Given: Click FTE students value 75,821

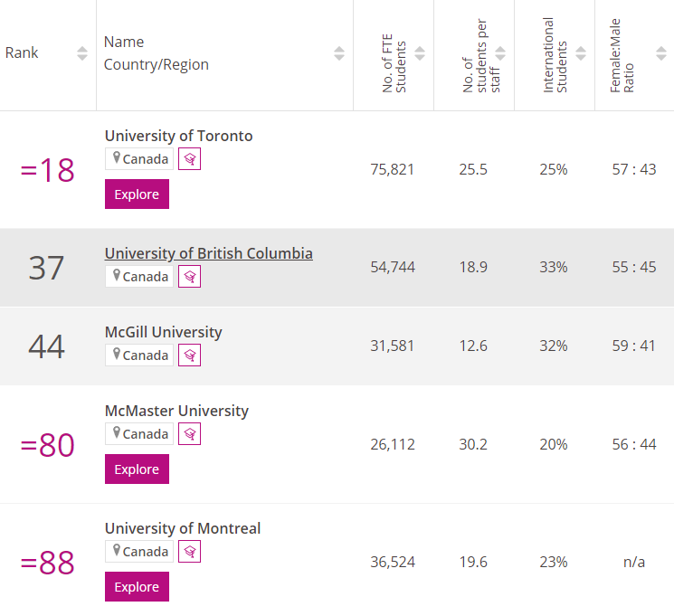Looking at the screenshot, I should pyautogui.click(x=393, y=170).
